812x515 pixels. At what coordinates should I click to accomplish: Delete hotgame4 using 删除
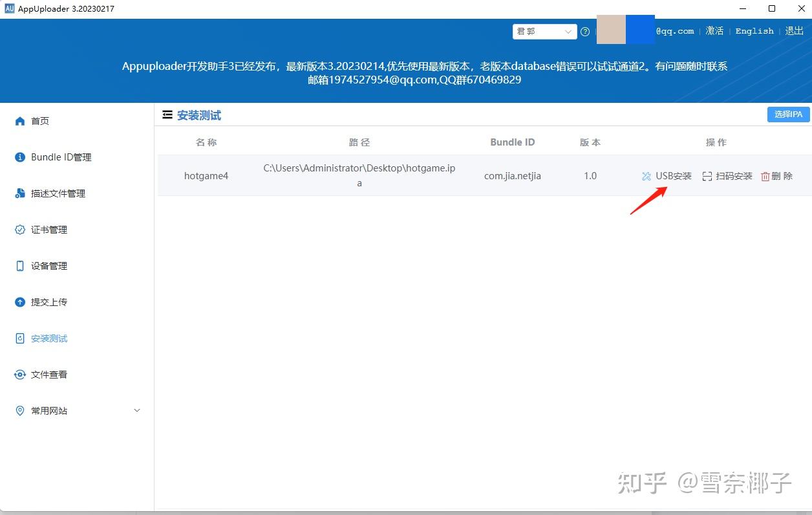pyautogui.click(x=776, y=175)
